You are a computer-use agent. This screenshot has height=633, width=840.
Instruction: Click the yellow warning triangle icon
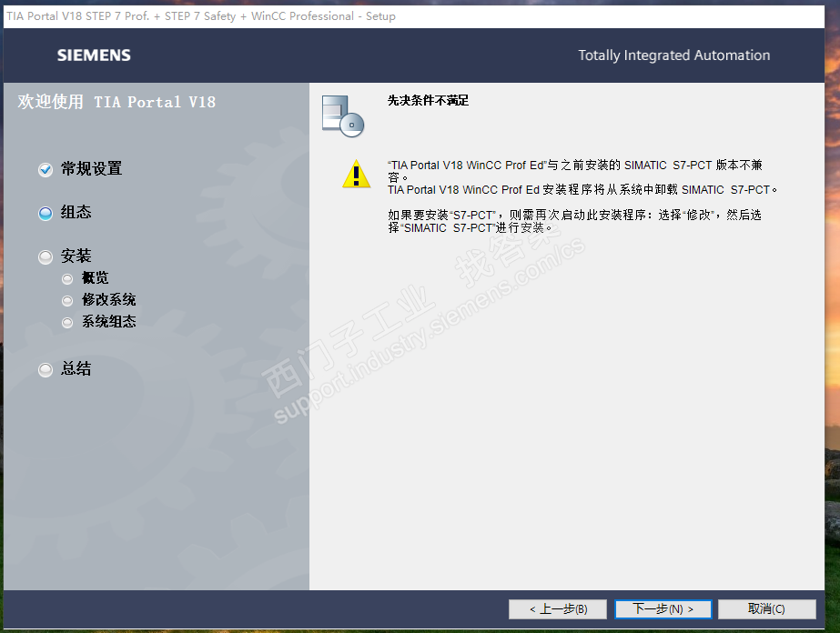coord(356,174)
